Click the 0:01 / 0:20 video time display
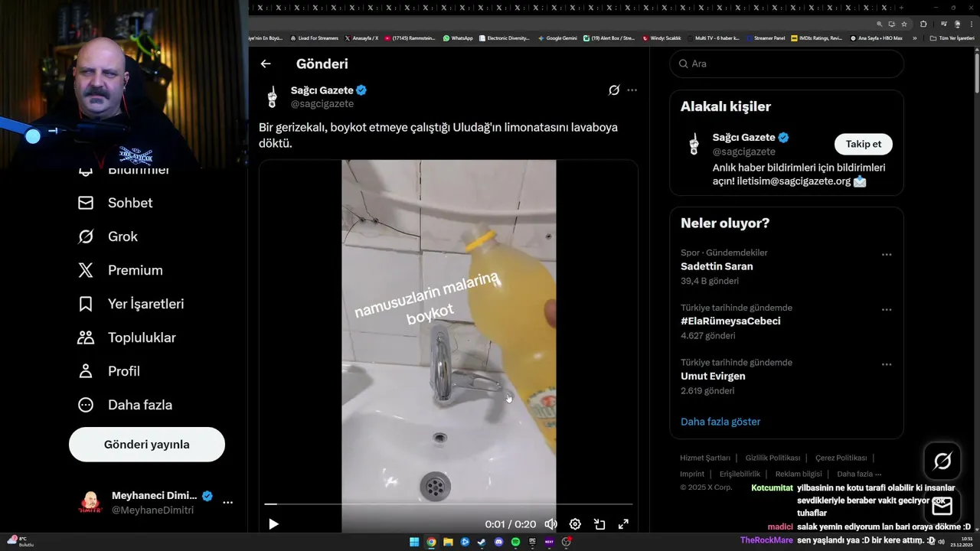Viewport: 980px width, 551px height. pos(511,524)
